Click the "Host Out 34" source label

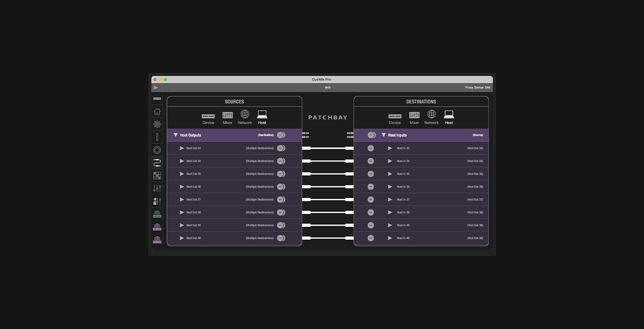194,161
